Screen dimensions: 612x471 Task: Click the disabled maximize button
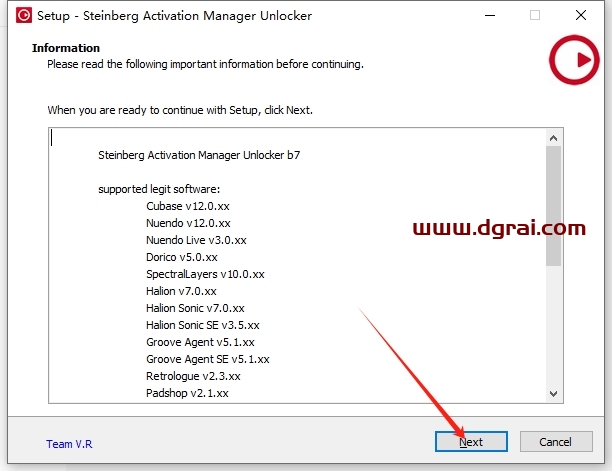(535, 15)
